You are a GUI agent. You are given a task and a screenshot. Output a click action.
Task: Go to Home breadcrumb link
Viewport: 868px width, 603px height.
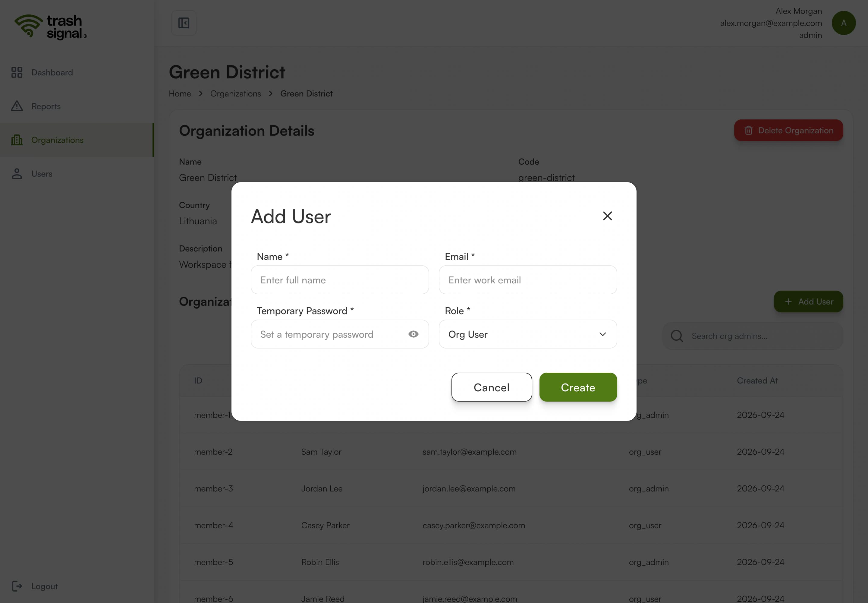180,94
